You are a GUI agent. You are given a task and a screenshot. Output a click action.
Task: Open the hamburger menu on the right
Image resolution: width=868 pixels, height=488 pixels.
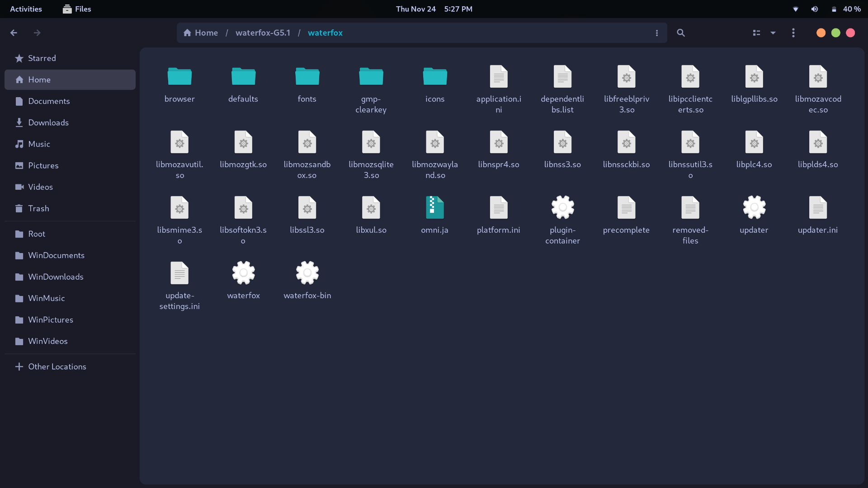(x=794, y=33)
